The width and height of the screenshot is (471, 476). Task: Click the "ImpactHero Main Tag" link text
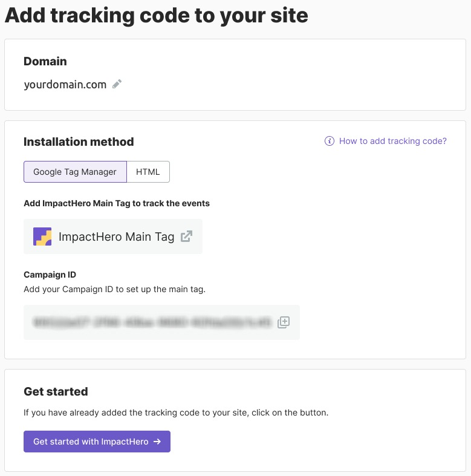coord(116,236)
